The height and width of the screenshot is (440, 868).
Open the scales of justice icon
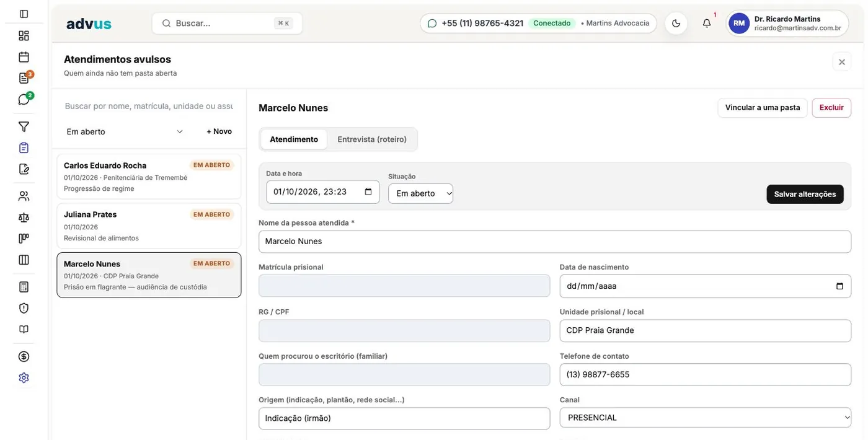point(24,218)
